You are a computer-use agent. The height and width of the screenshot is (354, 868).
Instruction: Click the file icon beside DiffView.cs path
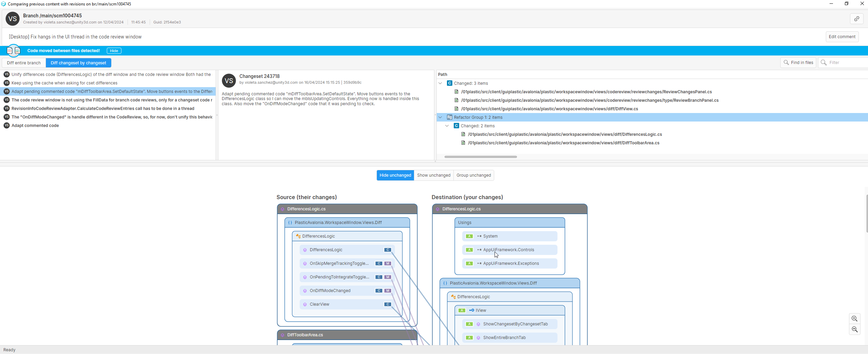tap(456, 109)
